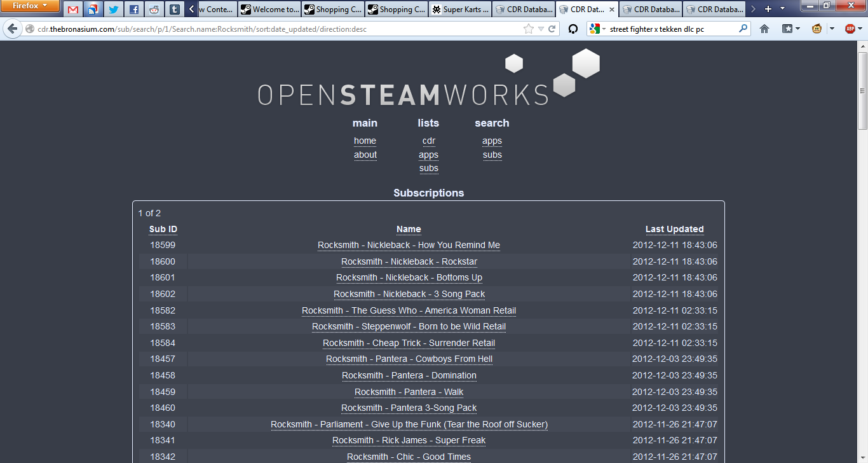The width and height of the screenshot is (868, 463).
Task: Click the tab strip scroll-left arrow
Action: [x=192, y=10]
